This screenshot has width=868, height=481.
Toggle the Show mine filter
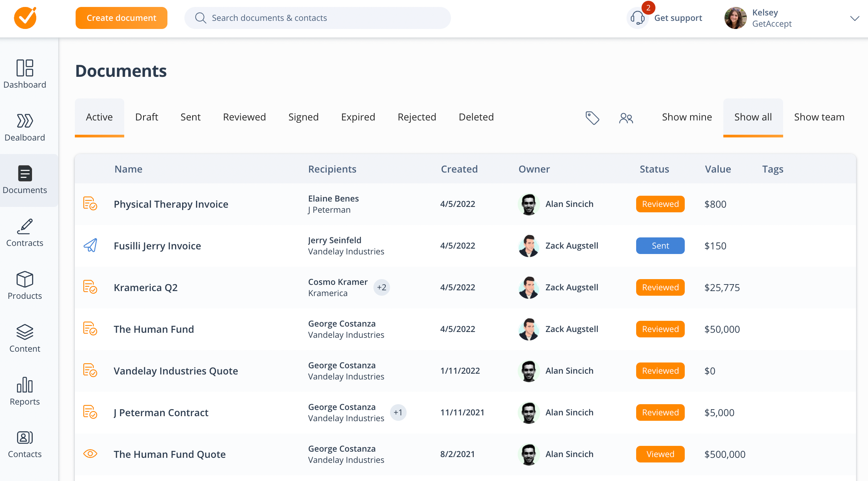coord(687,117)
